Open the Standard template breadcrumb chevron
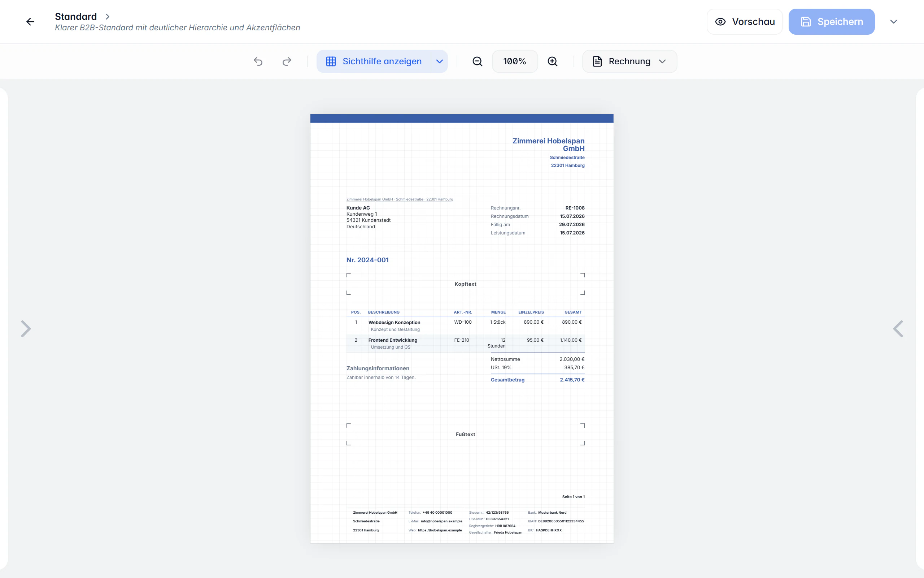Image resolution: width=924 pixels, height=578 pixels. pos(108,17)
